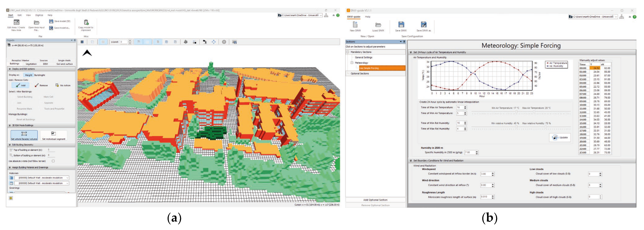Image resolution: width=644 pixels, height=230 pixels.
Task: Switch display to BuildingNr
Action: tap(40, 75)
